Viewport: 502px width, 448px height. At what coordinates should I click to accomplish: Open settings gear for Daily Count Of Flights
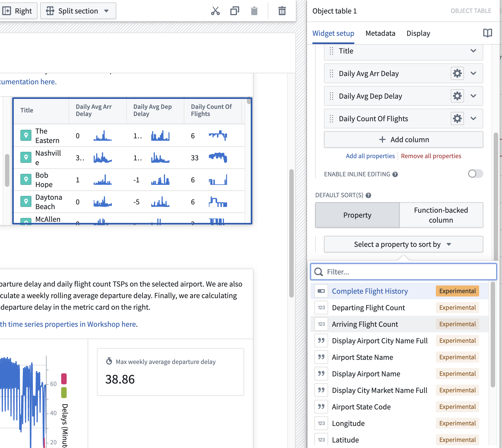click(457, 118)
